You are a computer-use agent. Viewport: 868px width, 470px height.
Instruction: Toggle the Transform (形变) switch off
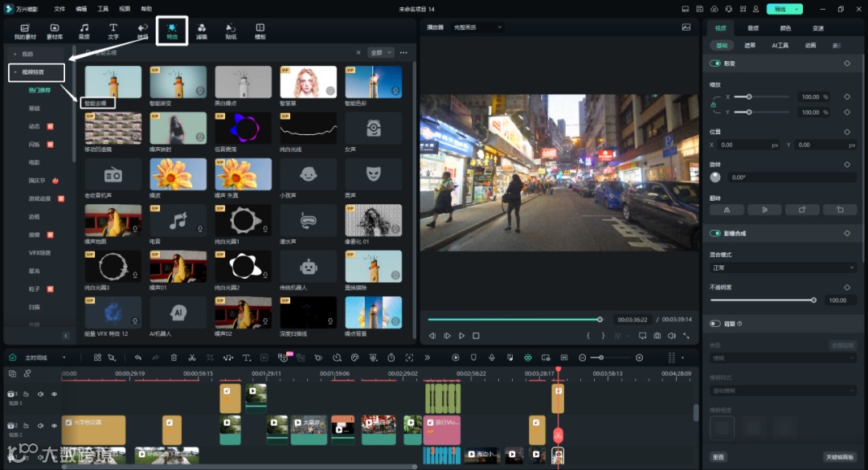714,63
